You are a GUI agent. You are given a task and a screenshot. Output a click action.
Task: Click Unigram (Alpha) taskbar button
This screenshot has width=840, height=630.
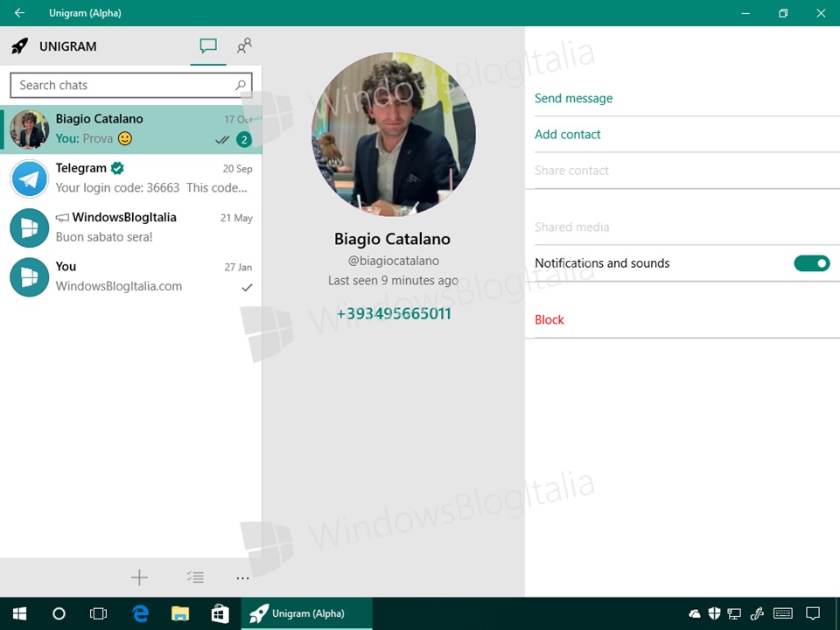click(x=306, y=613)
